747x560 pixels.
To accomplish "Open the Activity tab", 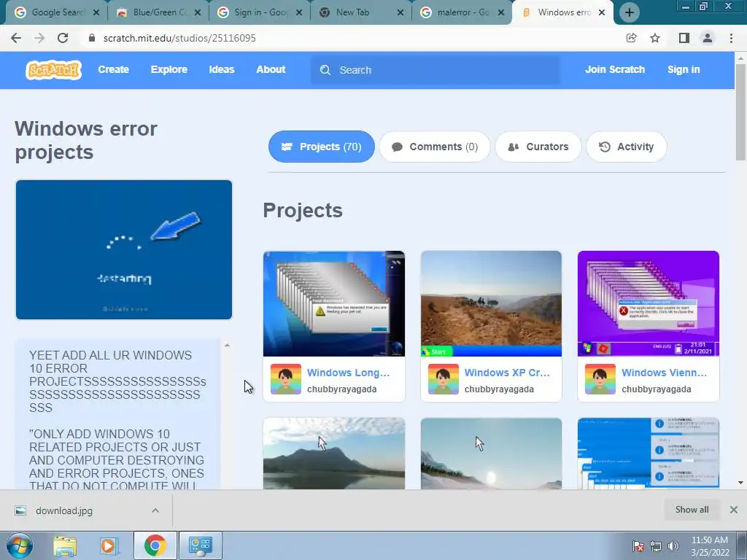I will pos(627,147).
